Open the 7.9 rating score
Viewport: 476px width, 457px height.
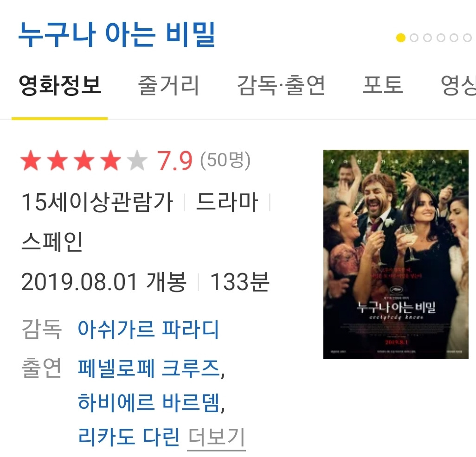[174, 160]
